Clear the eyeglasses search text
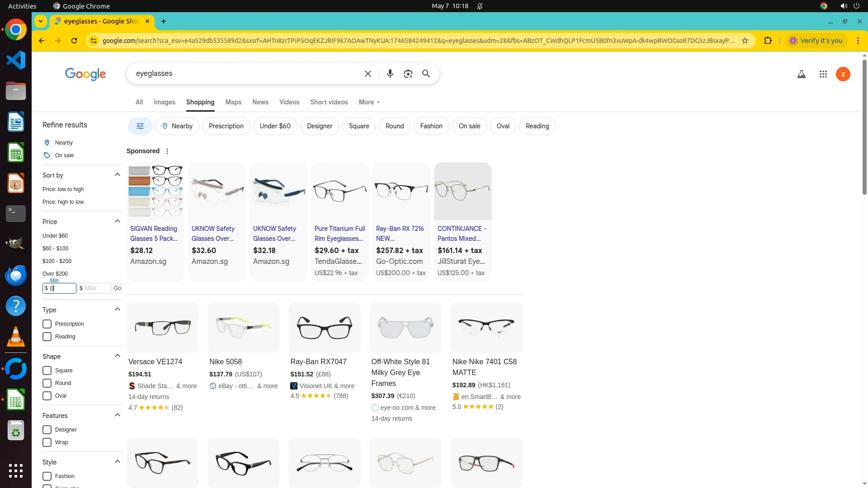This screenshot has width=868, height=488. (368, 74)
